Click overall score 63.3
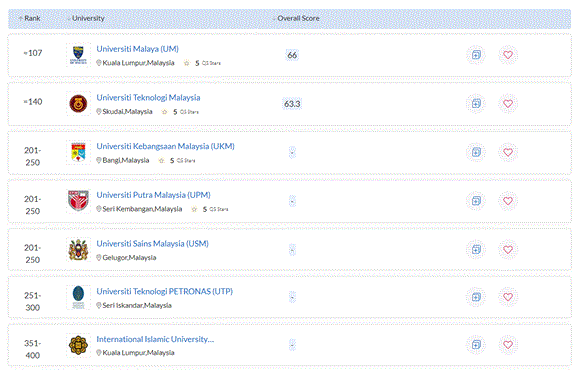This screenshot has width=576, height=370. [x=292, y=104]
